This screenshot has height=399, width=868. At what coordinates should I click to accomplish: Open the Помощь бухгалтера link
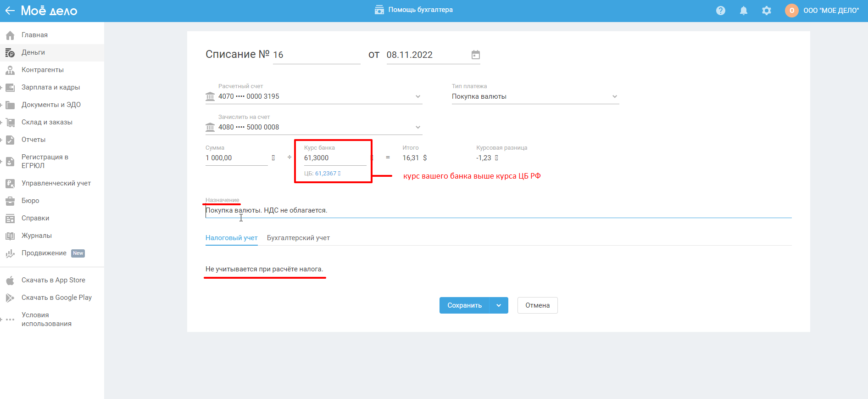[421, 10]
